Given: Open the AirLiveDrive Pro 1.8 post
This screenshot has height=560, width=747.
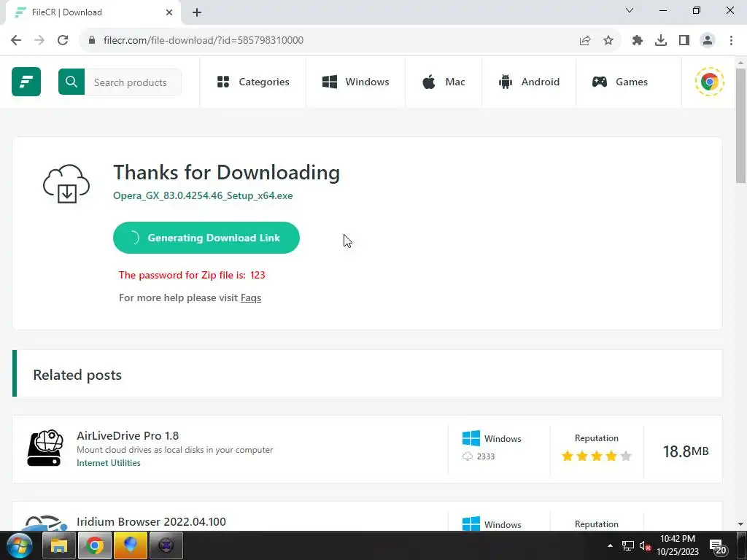Looking at the screenshot, I should click(128, 436).
